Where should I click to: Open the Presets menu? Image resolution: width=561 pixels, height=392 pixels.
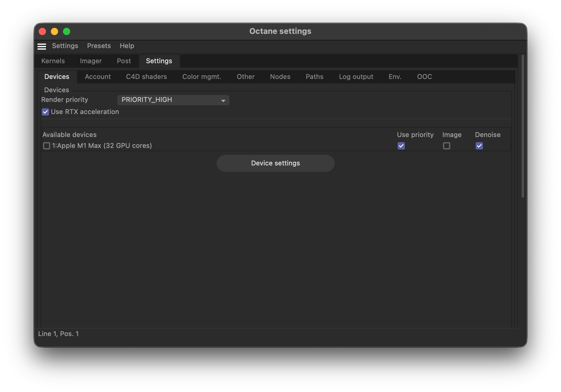[x=99, y=46]
